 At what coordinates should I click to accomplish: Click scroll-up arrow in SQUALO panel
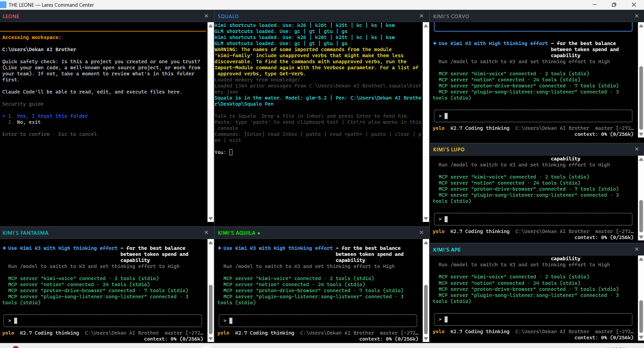426,26
